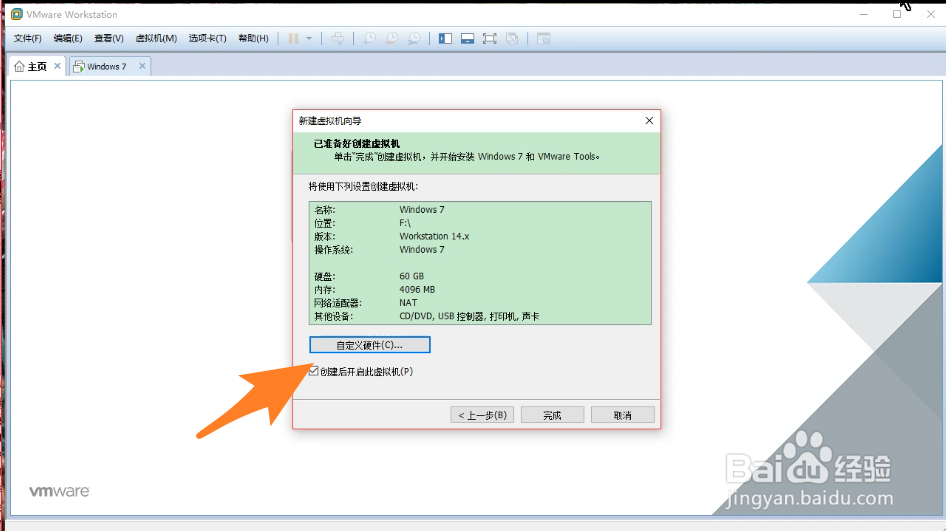Click the 取消 cancel button

click(623, 415)
